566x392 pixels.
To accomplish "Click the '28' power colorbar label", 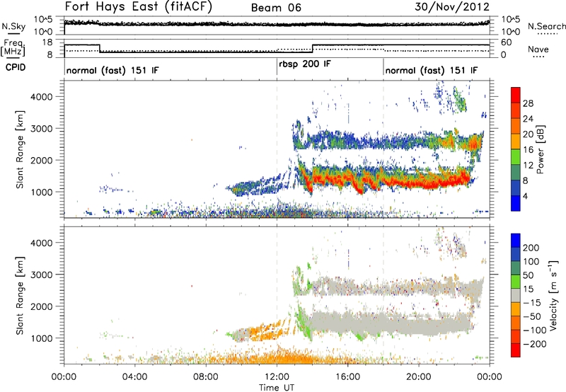I will [x=528, y=103].
